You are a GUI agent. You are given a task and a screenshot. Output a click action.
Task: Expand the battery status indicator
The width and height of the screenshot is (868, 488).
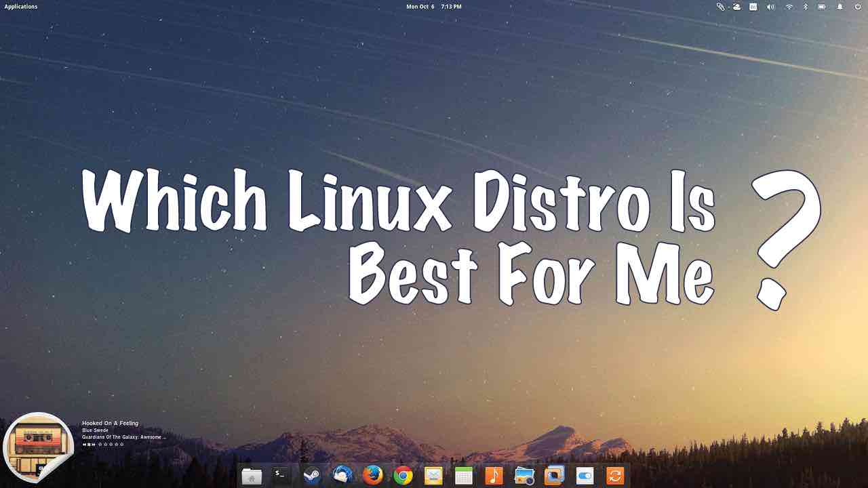pos(821,6)
